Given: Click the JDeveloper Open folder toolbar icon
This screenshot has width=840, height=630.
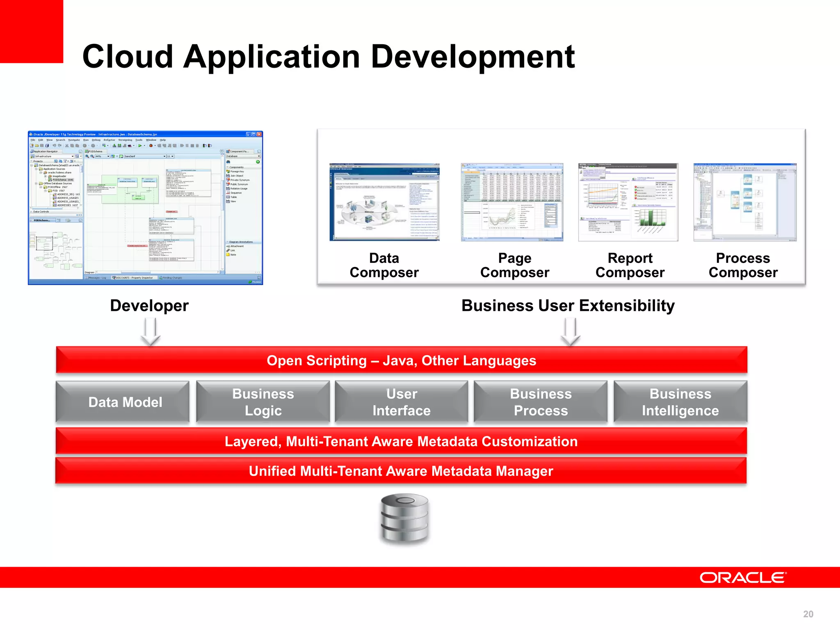Looking at the screenshot, I should click(x=37, y=146).
